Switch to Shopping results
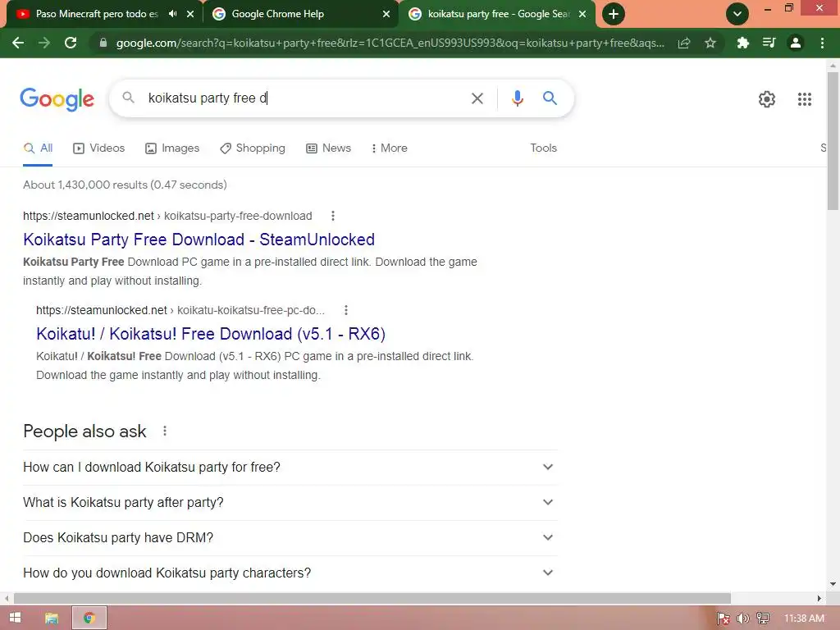840x630 pixels. coord(253,148)
